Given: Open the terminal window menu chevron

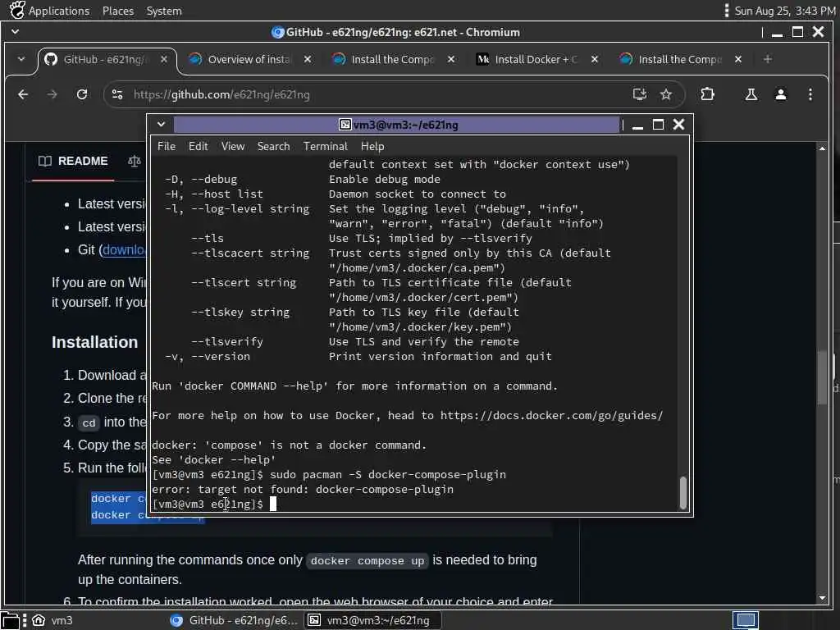Looking at the screenshot, I should [161, 125].
